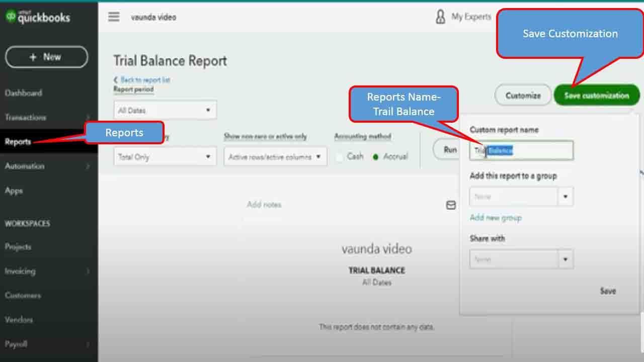Open Vendors in the sidebar
The image size is (644, 362).
[x=19, y=320]
